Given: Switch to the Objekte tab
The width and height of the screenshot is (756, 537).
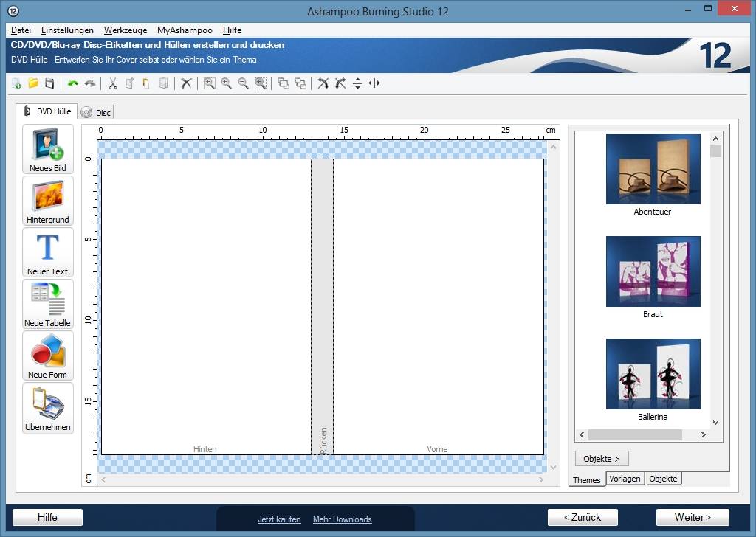Looking at the screenshot, I should [663, 479].
